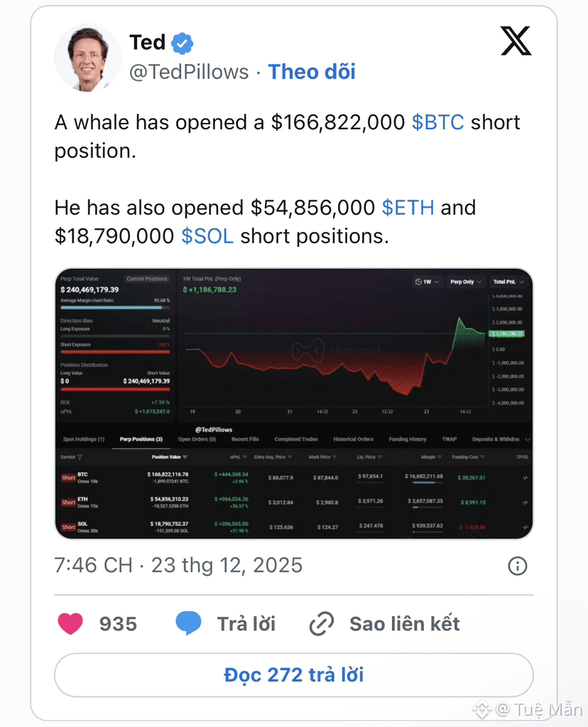
Task: Like the tweet with the heart icon
Action: tap(70, 624)
